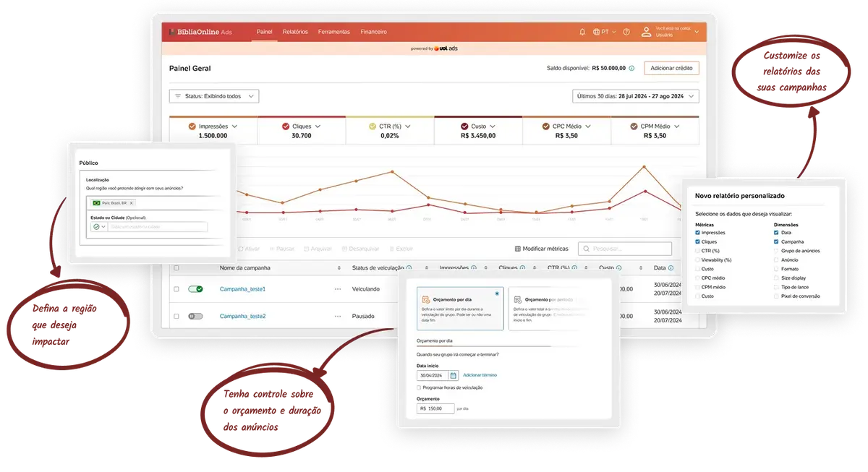Screen dimensions: 868x472
Task: Click the Arquivar action in toolbar
Action: coord(318,249)
